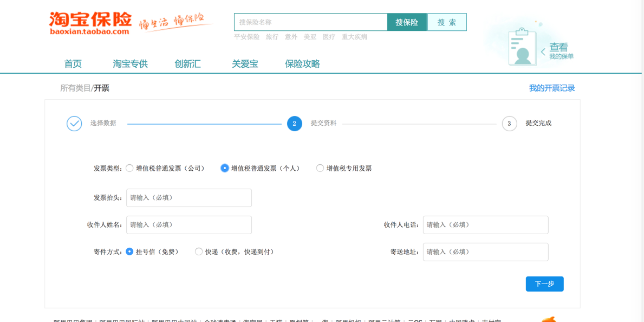Click the 开票 breadcrumb text
Image resolution: width=644 pixels, height=322 pixels.
coord(102,88)
